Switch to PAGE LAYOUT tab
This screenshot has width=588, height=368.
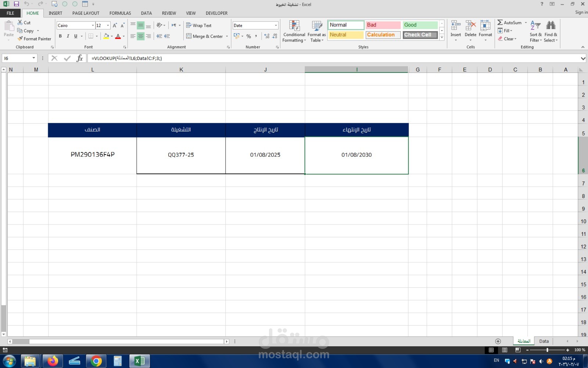(x=86, y=13)
